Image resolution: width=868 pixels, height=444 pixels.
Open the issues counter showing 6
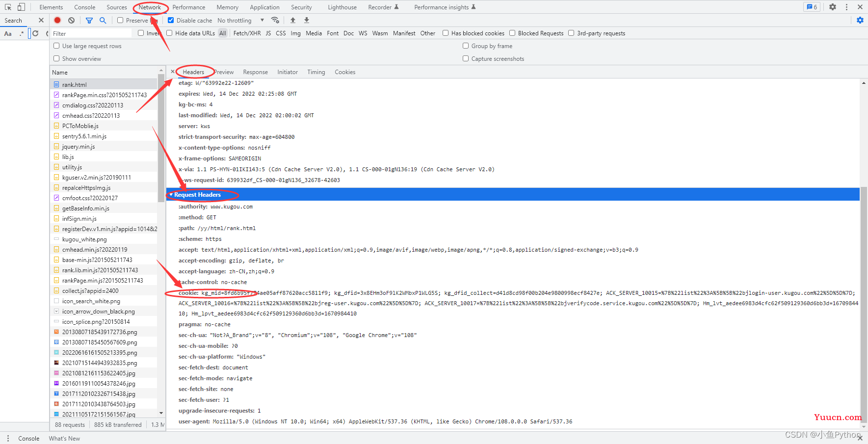812,7
